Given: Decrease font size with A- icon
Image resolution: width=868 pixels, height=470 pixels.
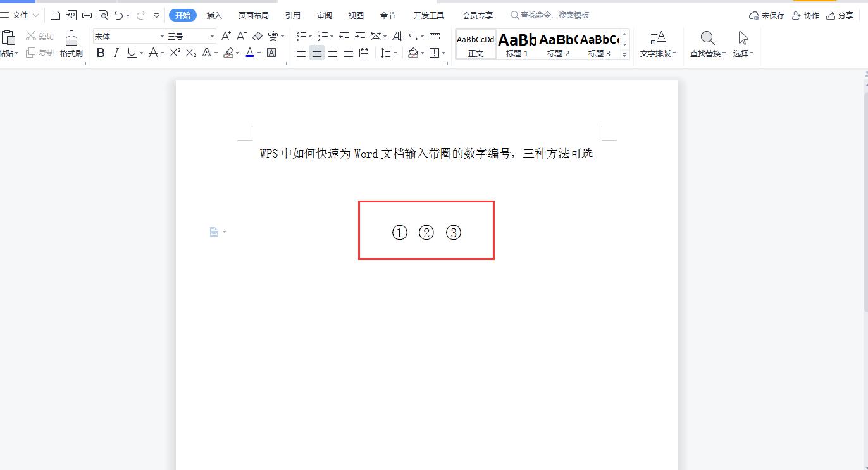Looking at the screenshot, I should [x=241, y=37].
